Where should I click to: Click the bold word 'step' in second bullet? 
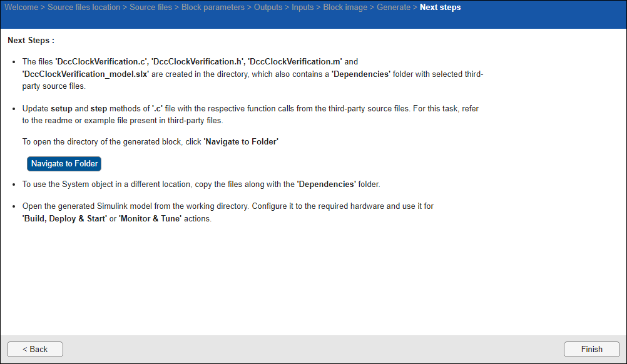point(99,109)
